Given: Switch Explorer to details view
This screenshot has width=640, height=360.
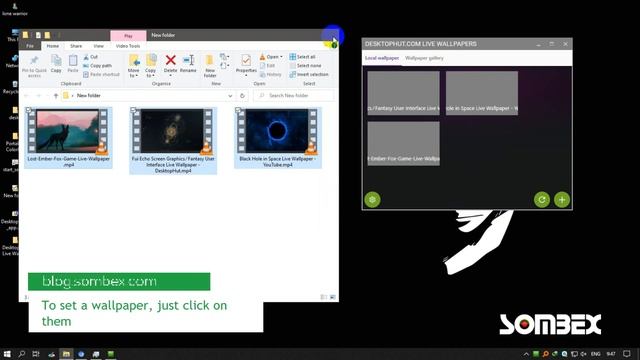Looking at the screenshot, I should click(324, 297).
